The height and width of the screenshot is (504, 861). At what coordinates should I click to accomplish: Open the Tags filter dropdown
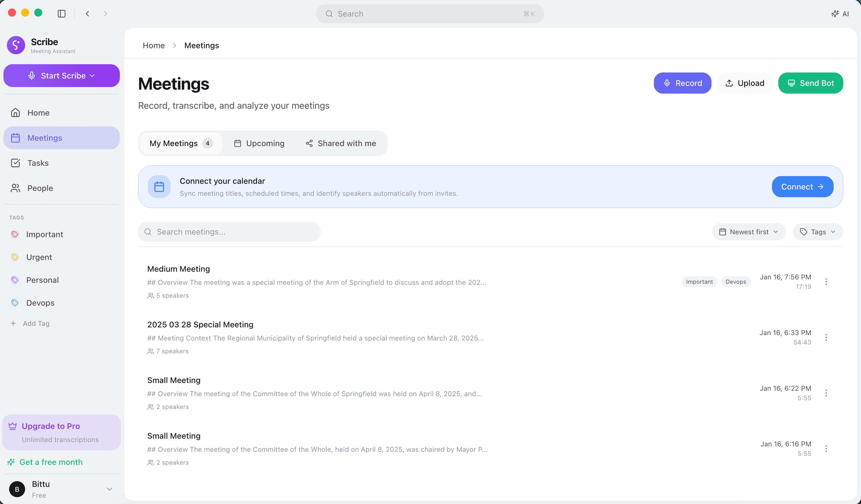(x=817, y=232)
